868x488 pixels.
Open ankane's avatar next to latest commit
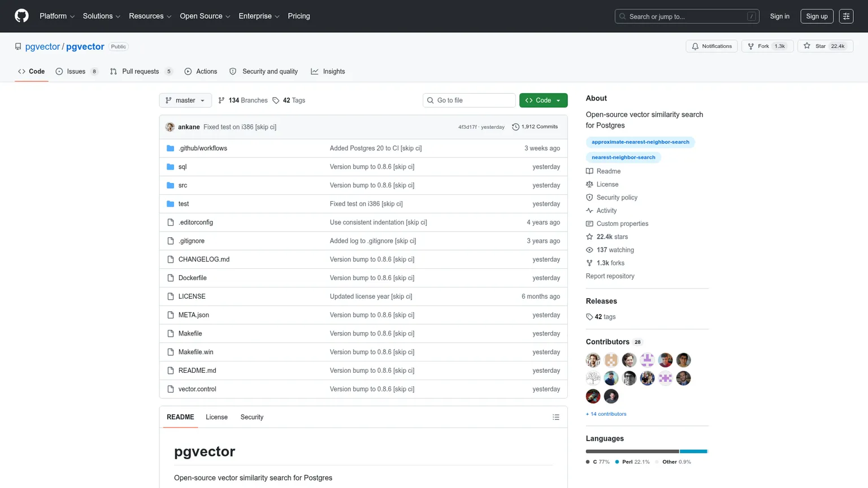[170, 127]
